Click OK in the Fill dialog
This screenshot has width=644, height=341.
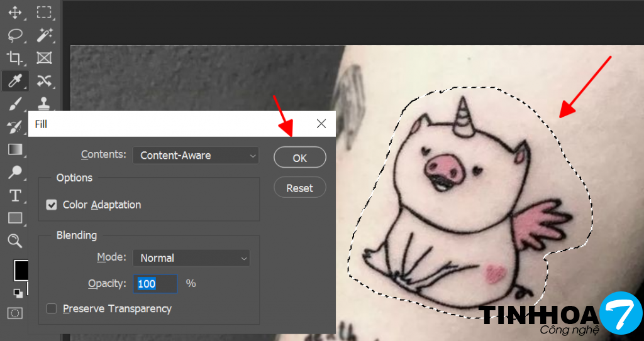(x=300, y=158)
